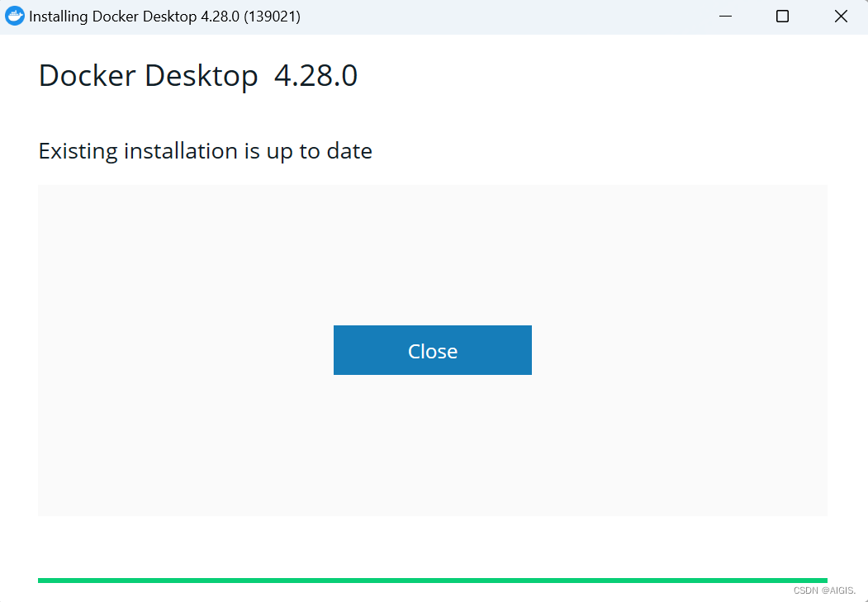This screenshot has height=602, width=868.
Task: Click the "Docker Desktop 4.28.0" heading
Action: click(x=198, y=75)
